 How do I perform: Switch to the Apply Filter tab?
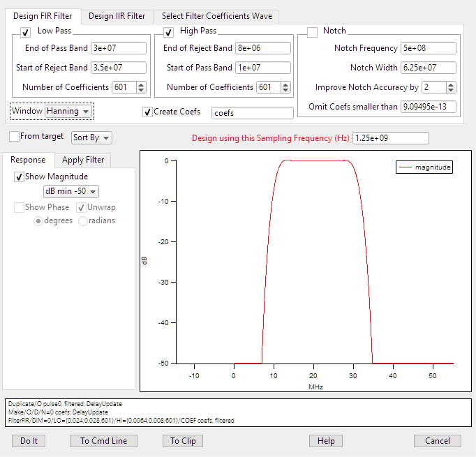click(x=83, y=160)
